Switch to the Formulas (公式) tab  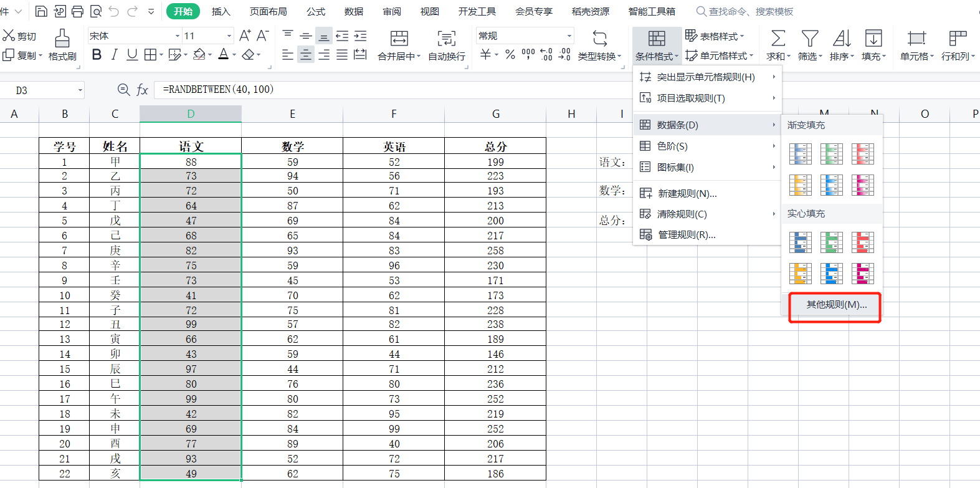tap(316, 11)
